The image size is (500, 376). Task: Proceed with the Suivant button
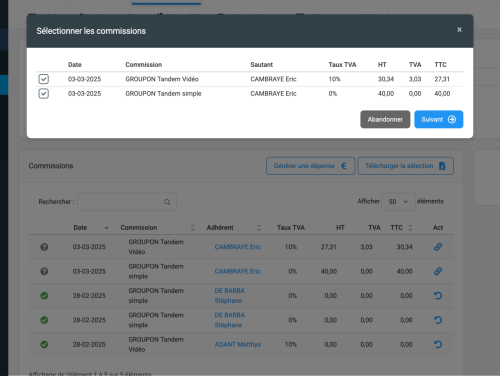pyautogui.click(x=438, y=119)
